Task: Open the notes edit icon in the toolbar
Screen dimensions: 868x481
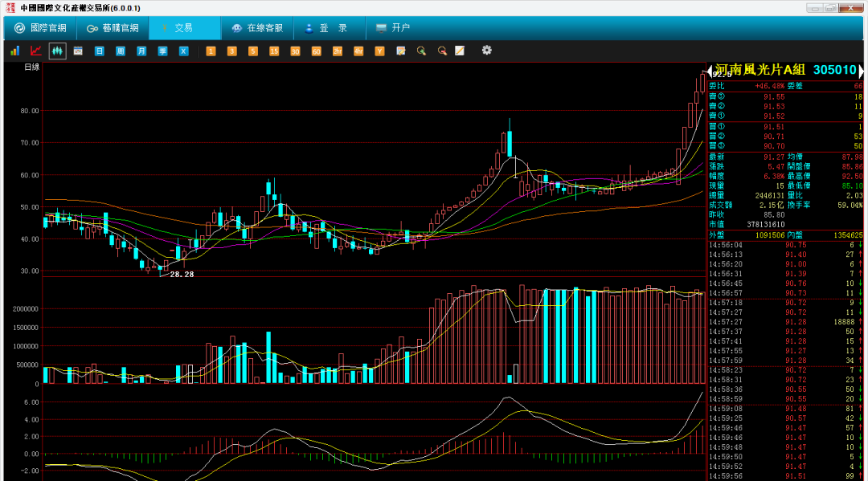Action: (401, 51)
